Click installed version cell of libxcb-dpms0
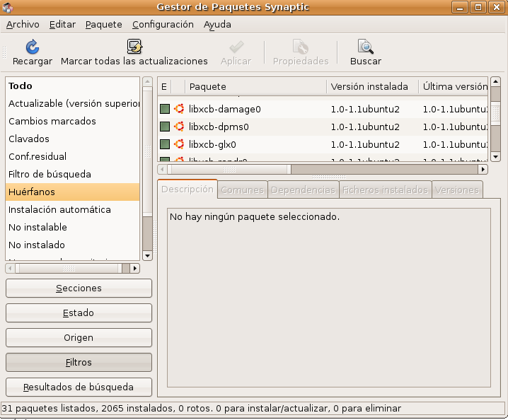 [x=365, y=127]
